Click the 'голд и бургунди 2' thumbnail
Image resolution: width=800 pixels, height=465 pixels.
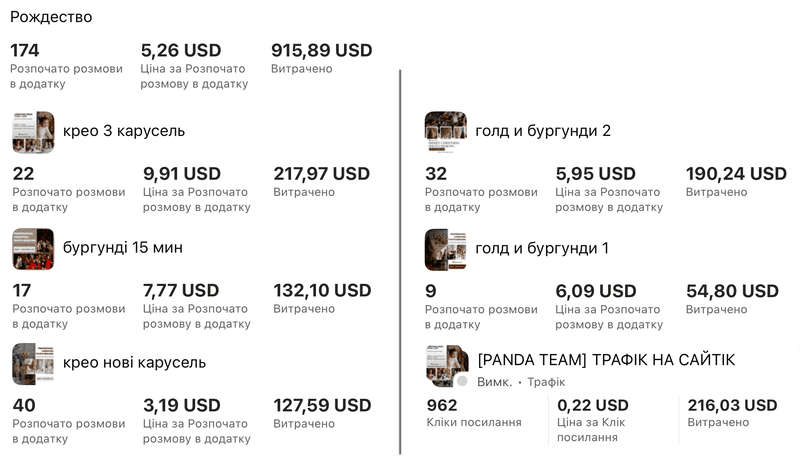445,132
